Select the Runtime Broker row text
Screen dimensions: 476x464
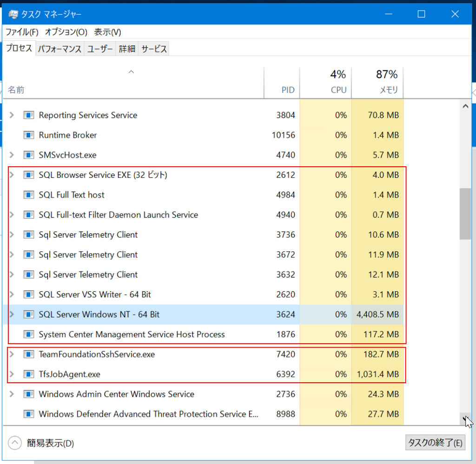coord(68,135)
